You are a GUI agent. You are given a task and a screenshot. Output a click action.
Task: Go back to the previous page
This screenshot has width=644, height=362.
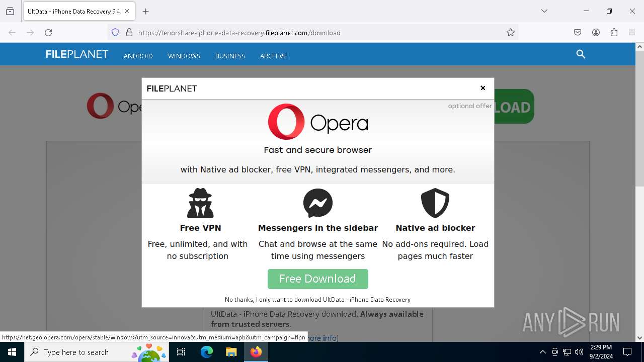point(12,33)
